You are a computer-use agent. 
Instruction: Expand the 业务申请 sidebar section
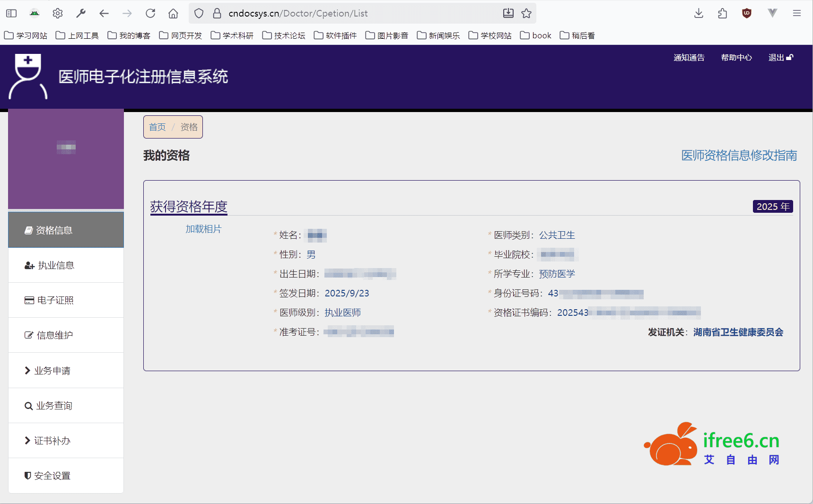52,371
